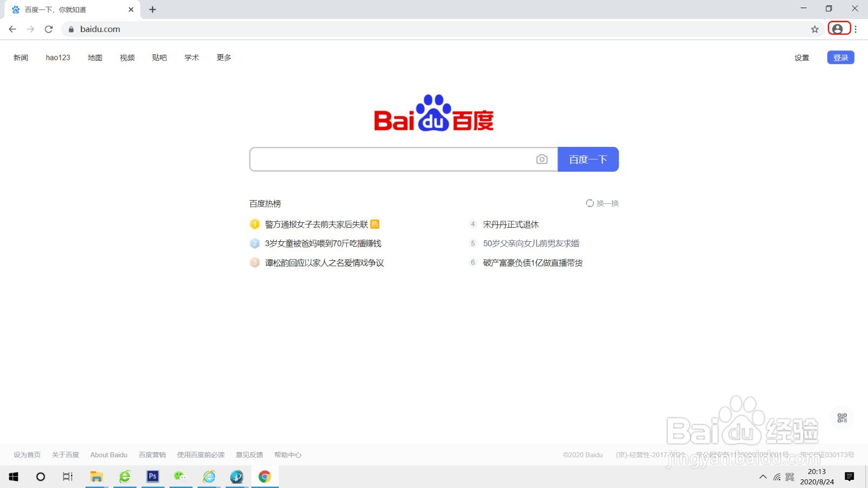Bookmark this page with the star icon
This screenshot has width=868, height=488.
point(814,29)
